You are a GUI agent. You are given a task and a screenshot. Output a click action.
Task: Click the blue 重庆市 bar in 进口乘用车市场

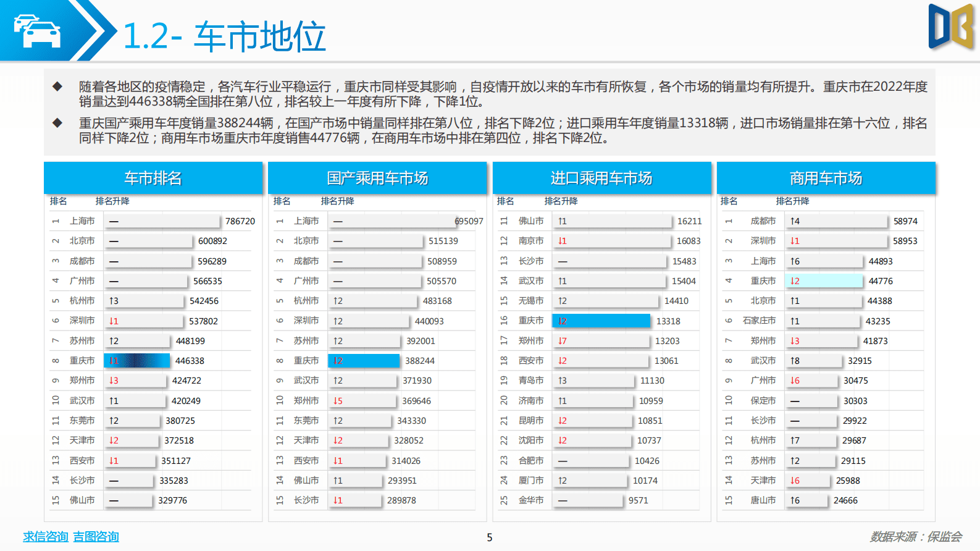pos(601,321)
